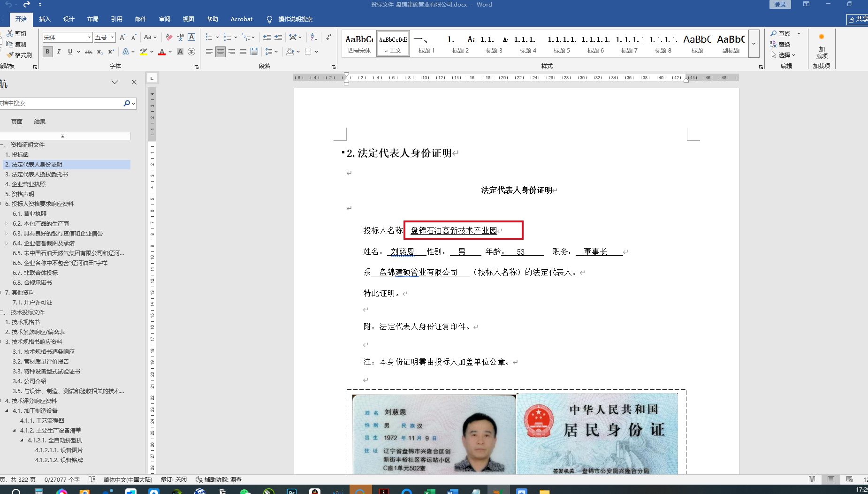Apply the yellow text highlight color
The height and width of the screenshot is (494, 868).
tap(144, 52)
